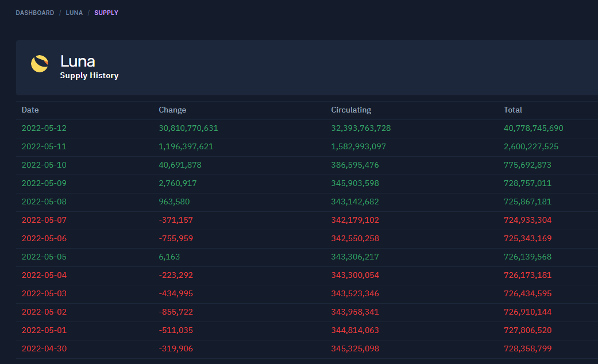Click change value -511,035
This screenshot has width=598, height=364.
(x=176, y=330)
